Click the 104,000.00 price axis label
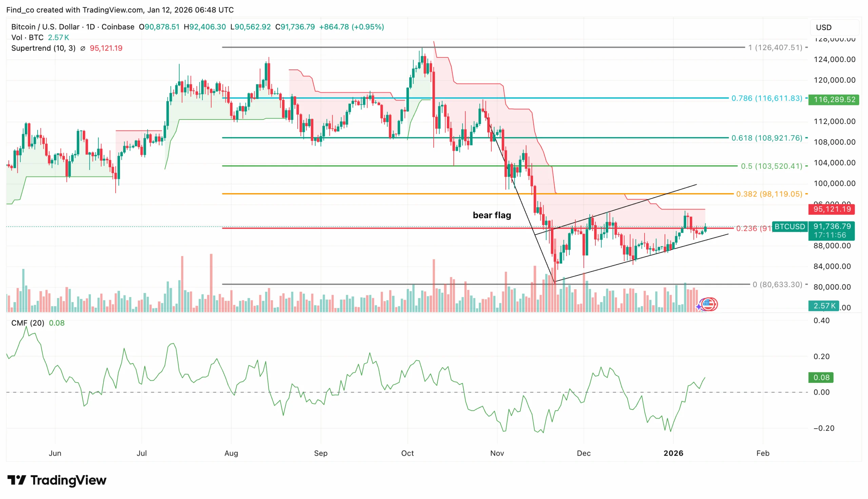868x499 pixels. (835, 163)
